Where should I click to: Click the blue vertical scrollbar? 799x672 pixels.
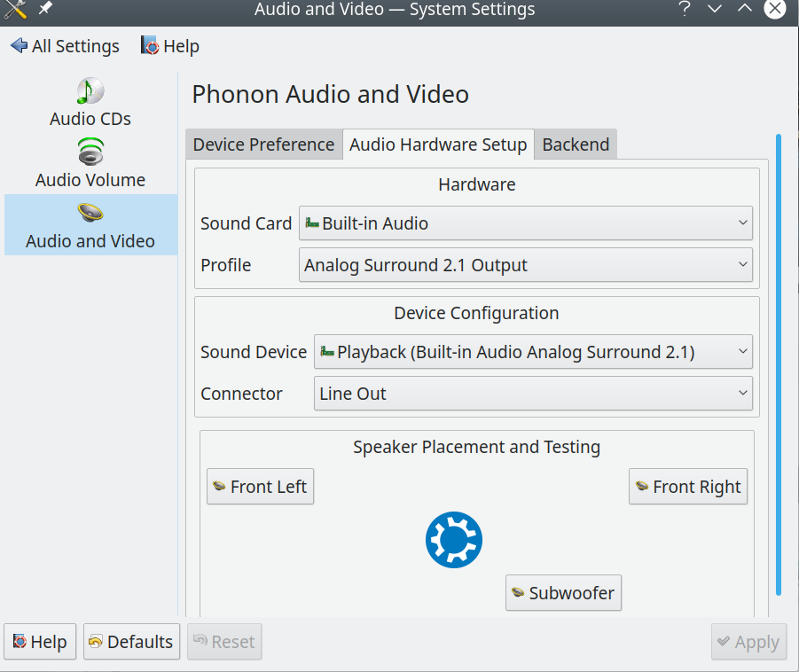(779, 363)
